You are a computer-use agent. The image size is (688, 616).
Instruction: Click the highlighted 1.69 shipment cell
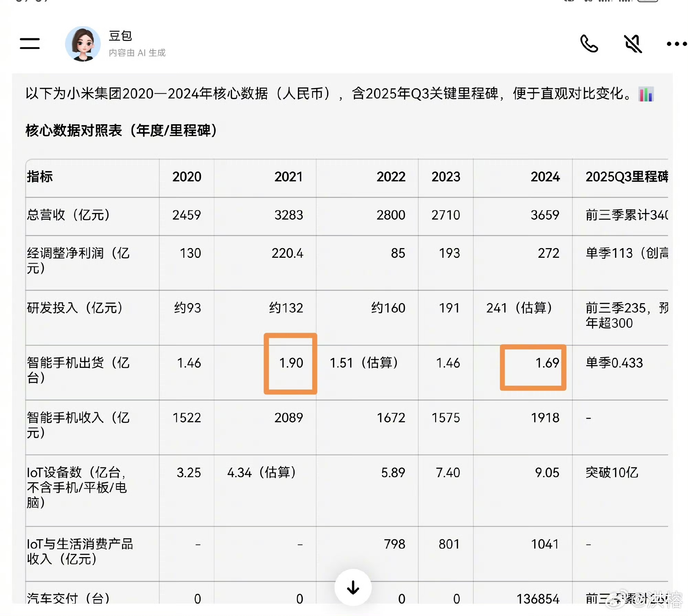point(547,363)
